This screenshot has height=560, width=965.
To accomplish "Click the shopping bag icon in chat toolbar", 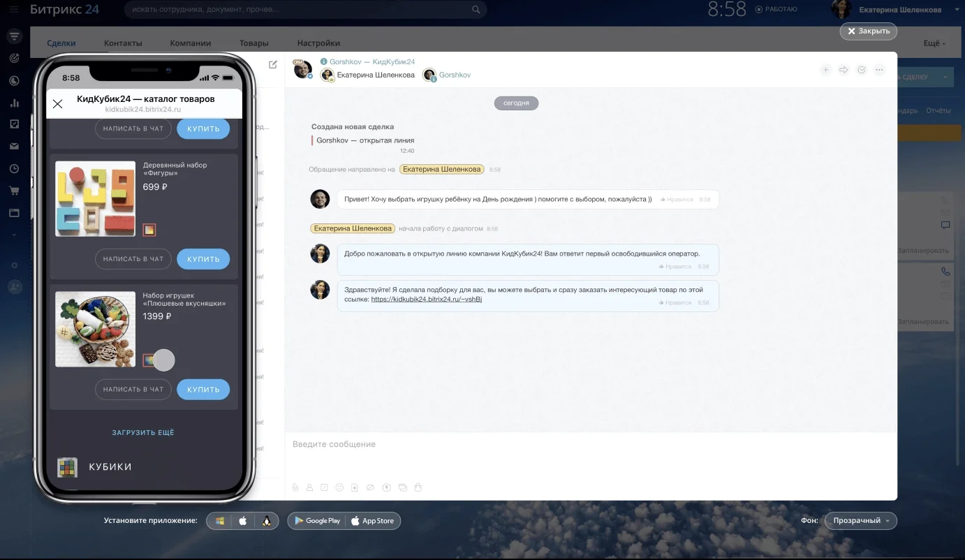I will click(x=418, y=487).
